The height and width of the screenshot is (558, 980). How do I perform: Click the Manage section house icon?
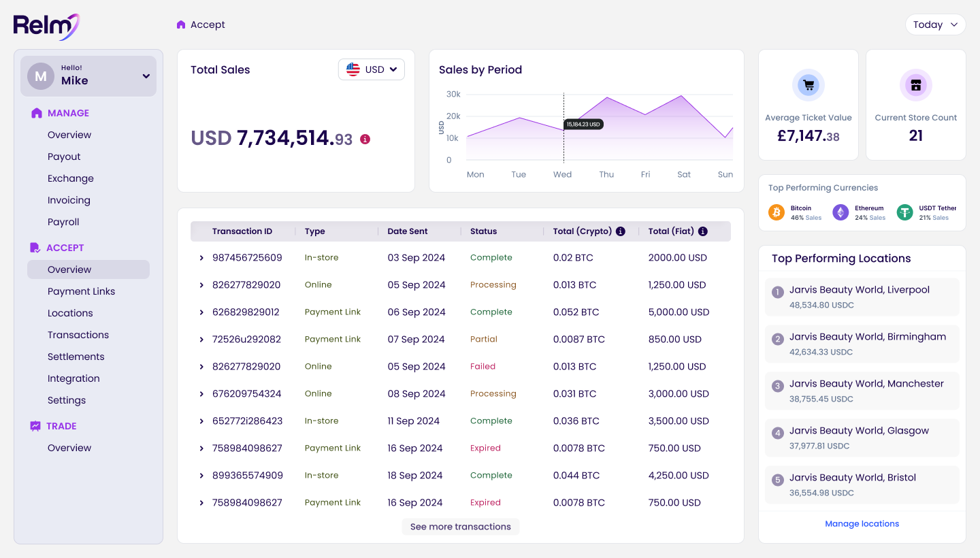point(37,113)
